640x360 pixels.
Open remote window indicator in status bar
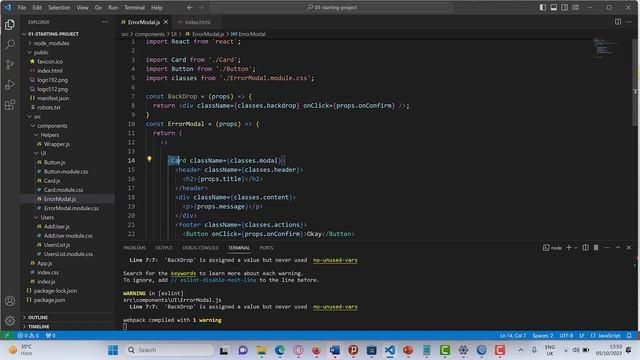(x=7, y=336)
